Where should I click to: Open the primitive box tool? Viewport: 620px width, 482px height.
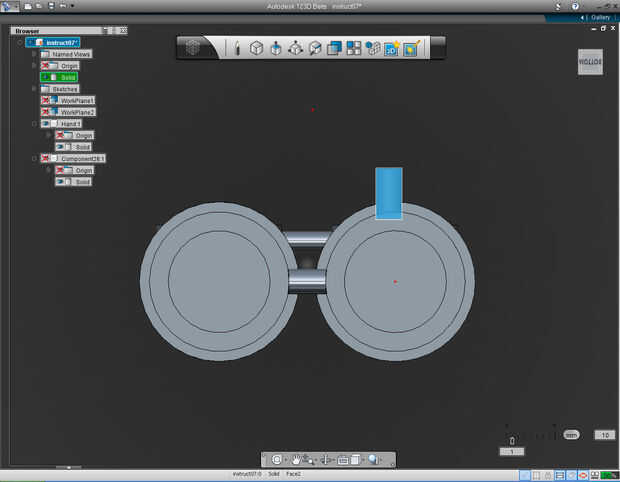pyautogui.click(x=256, y=48)
